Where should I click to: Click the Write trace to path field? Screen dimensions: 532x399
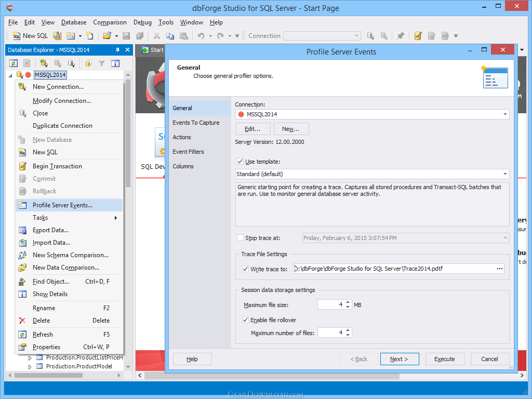(394, 269)
